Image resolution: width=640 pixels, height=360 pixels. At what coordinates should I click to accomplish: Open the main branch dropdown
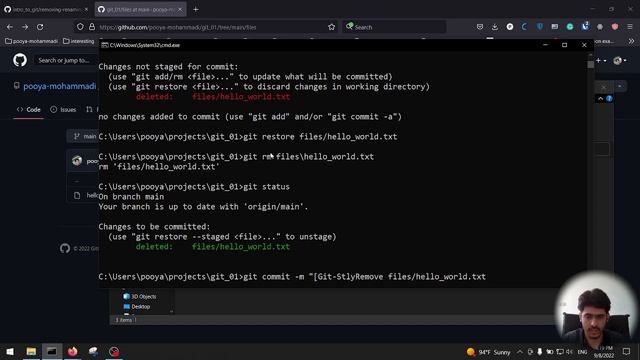(83, 136)
